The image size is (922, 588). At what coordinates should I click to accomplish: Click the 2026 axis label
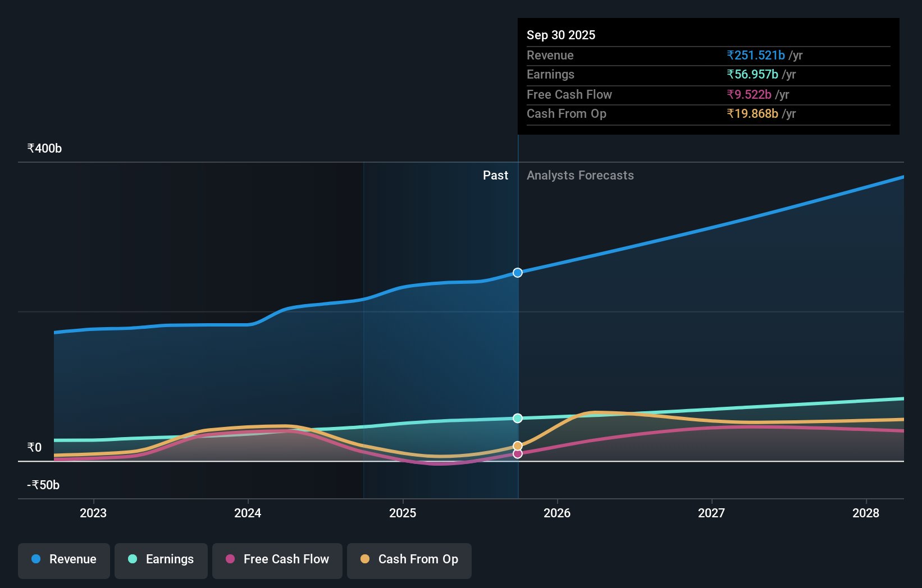point(557,513)
